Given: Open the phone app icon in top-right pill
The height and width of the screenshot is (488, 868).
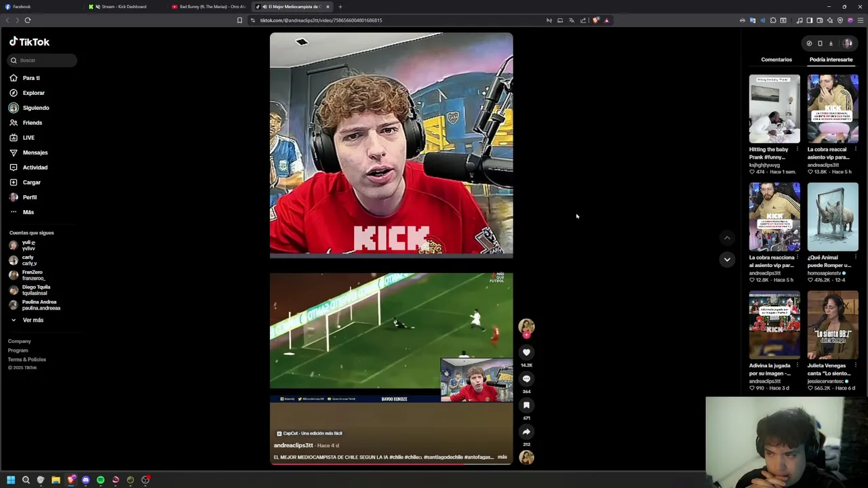Looking at the screenshot, I should (820, 43).
